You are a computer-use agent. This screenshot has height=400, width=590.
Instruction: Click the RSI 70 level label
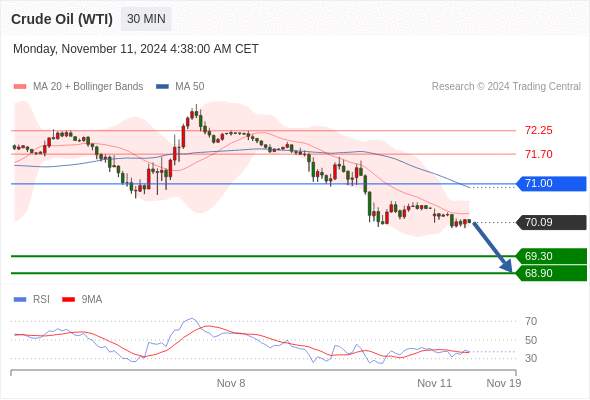[531, 321]
